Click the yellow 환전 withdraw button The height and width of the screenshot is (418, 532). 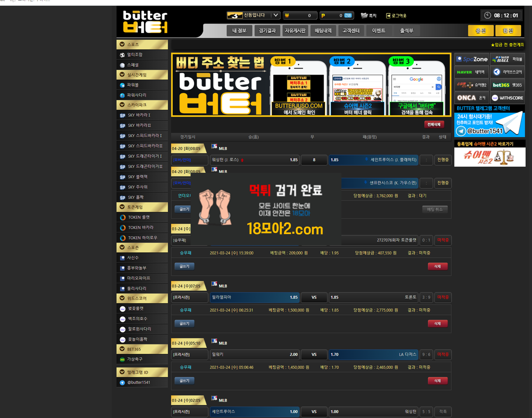point(508,30)
